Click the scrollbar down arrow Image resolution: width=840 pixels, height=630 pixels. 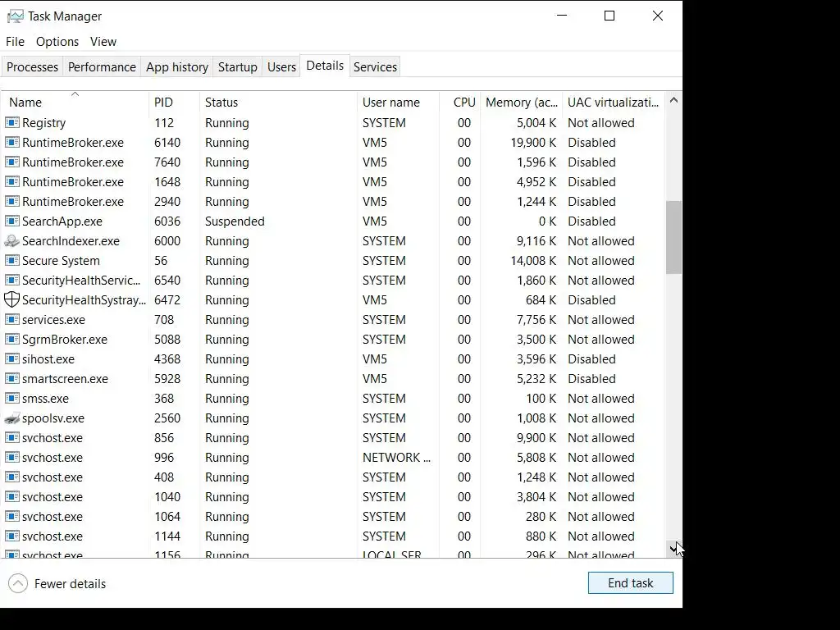click(674, 548)
